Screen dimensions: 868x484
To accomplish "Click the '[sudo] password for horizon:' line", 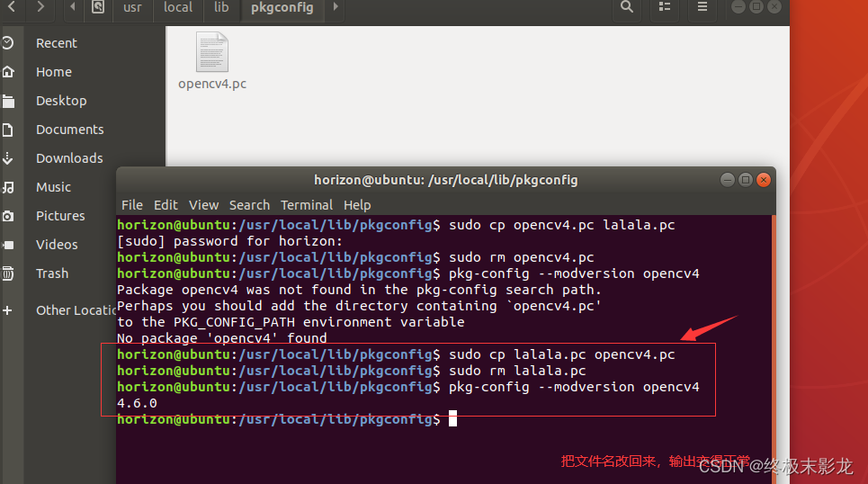I will click(x=229, y=241).
